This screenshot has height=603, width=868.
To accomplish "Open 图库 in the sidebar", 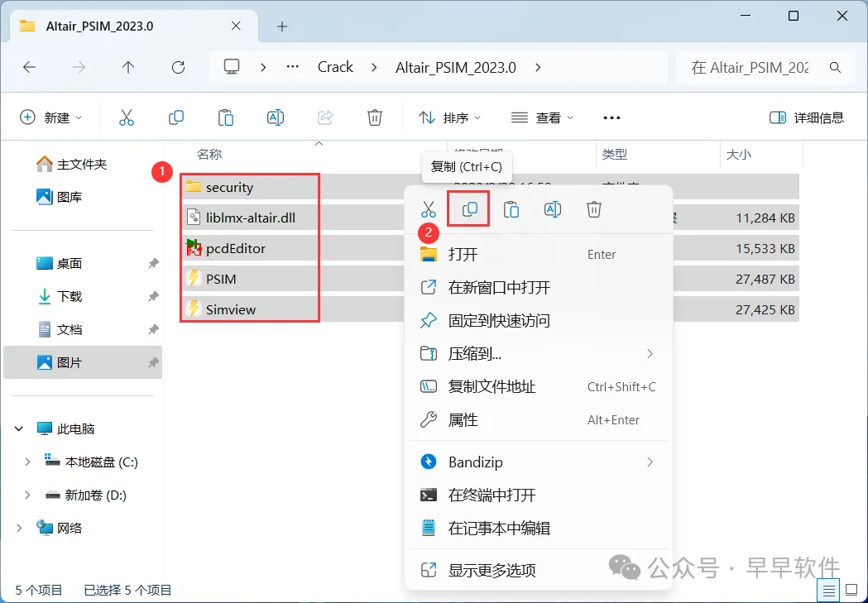I will tap(60, 197).
